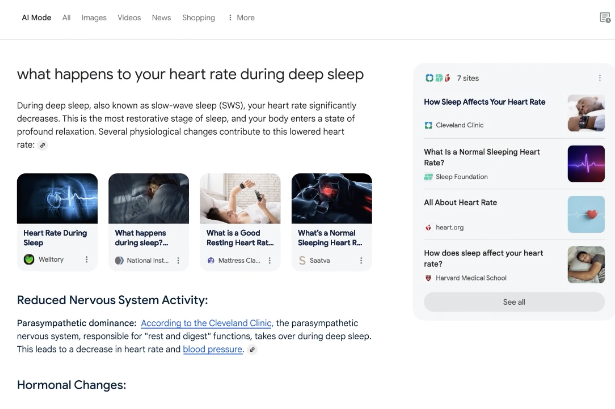Open the three-dot menu on Saatva card

pos(362,260)
